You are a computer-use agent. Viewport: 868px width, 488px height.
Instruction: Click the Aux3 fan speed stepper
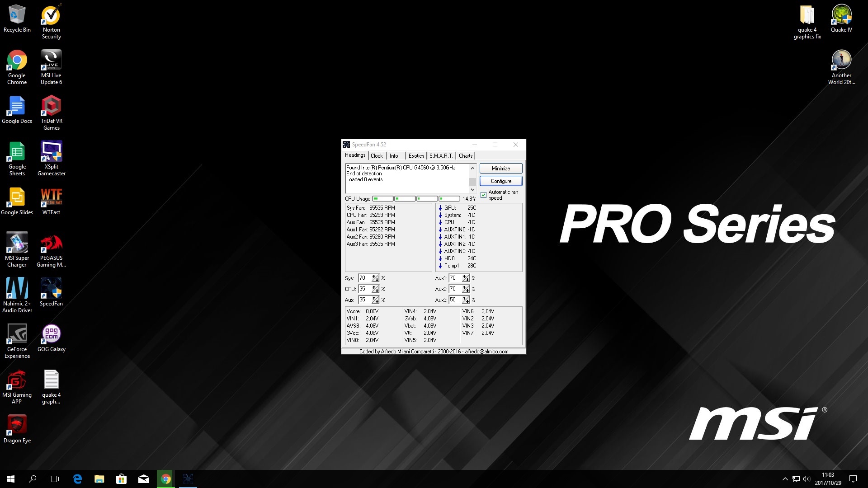point(466,300)
